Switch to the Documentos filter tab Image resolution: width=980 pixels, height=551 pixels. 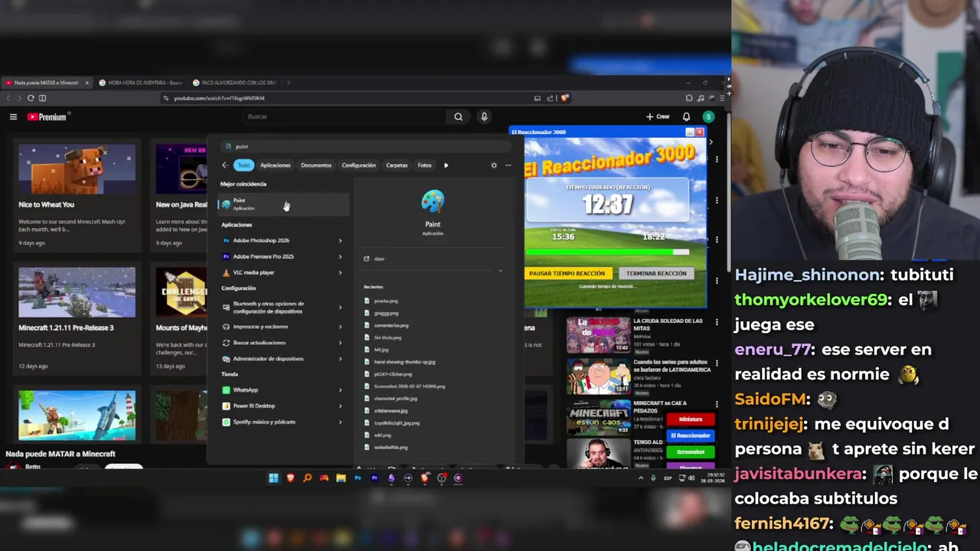[316, 165]
